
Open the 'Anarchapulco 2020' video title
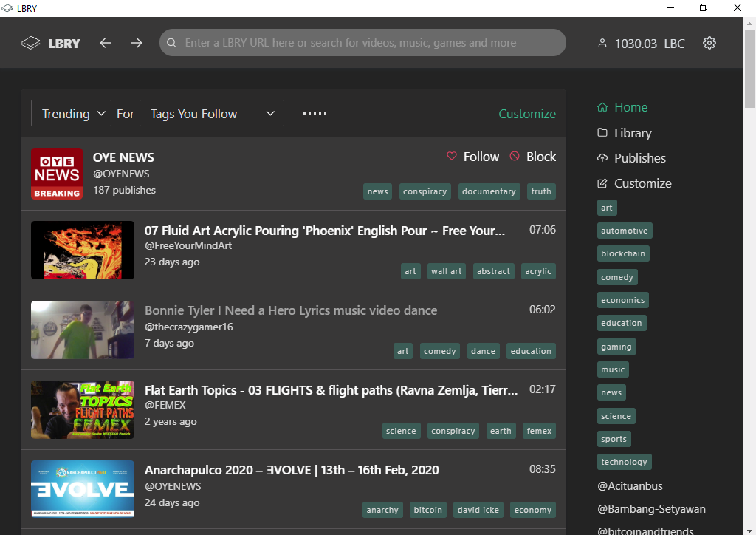[292, 470]
